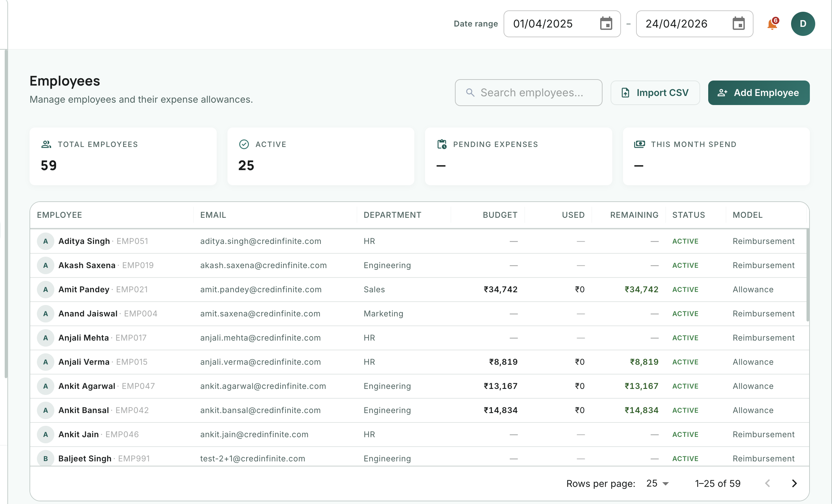Click the This Month Spend money icon

[x=639, y=144]
